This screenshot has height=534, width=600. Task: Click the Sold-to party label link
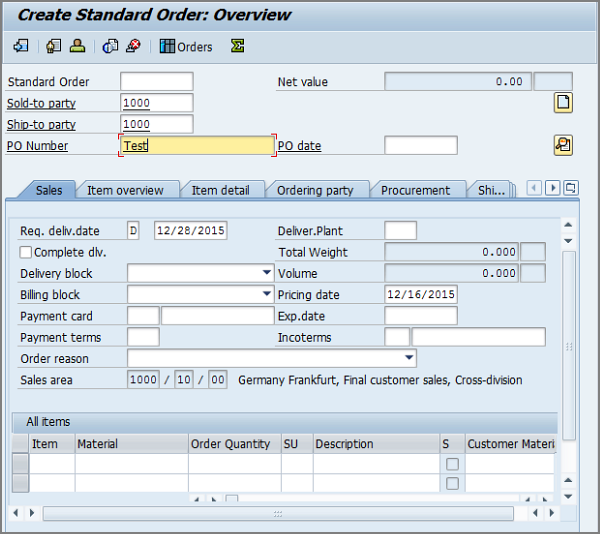(x=41, y=103)
